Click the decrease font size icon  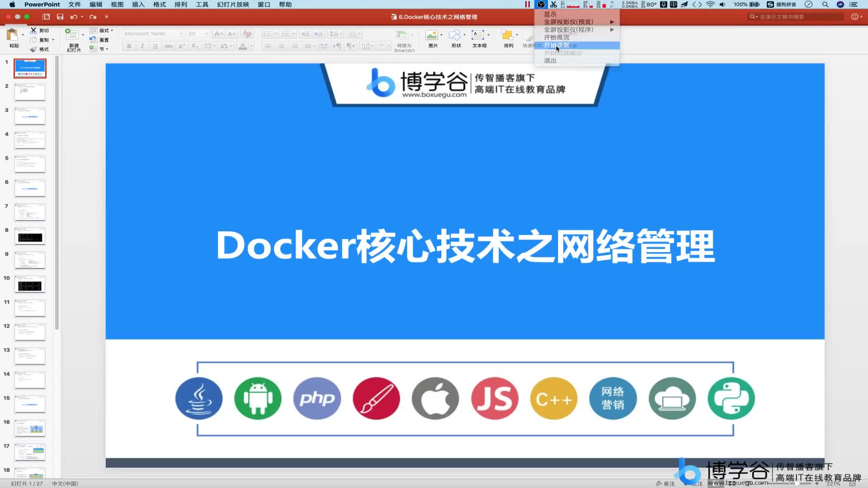(x=231, y=34)
